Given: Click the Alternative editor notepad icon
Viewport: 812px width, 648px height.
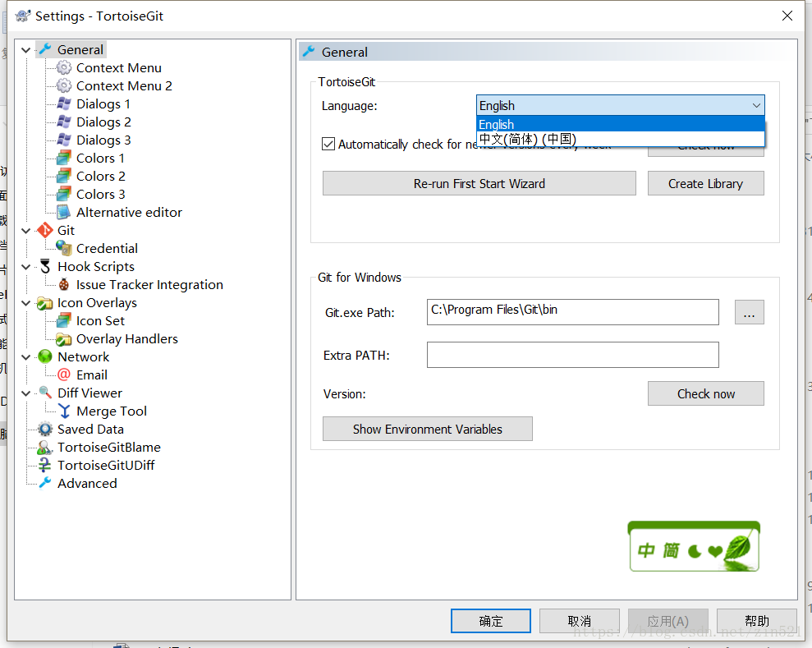Looking at the screenshot, I should 64,213.
